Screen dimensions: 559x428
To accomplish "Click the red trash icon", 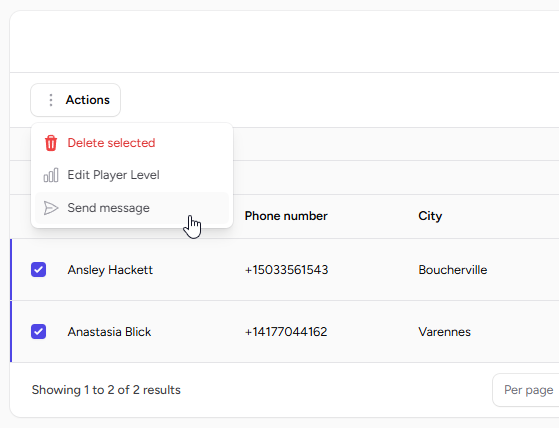I will (x=51, y=143).
